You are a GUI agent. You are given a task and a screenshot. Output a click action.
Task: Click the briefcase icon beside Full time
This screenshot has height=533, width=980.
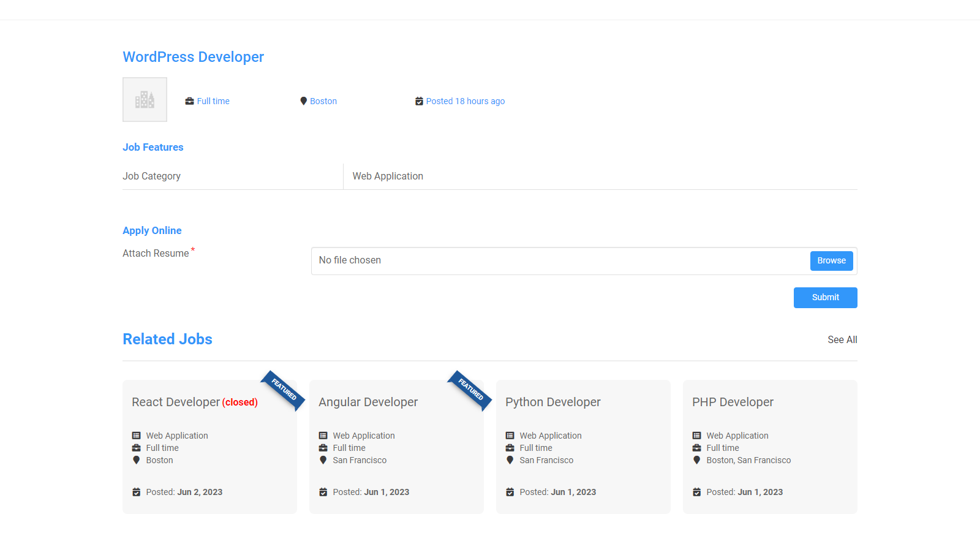click(x=189, y=101)
